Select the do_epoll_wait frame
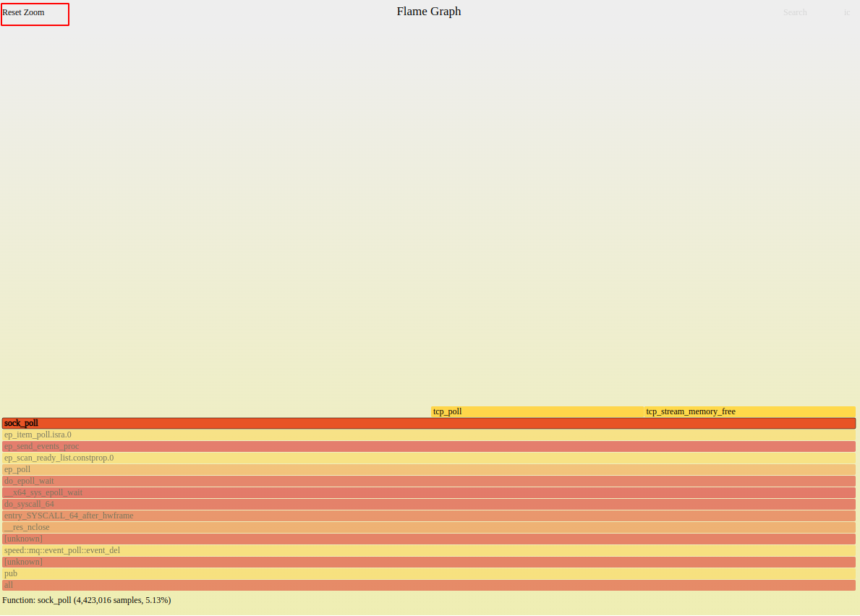860x616 pixels. pos(428,481)
